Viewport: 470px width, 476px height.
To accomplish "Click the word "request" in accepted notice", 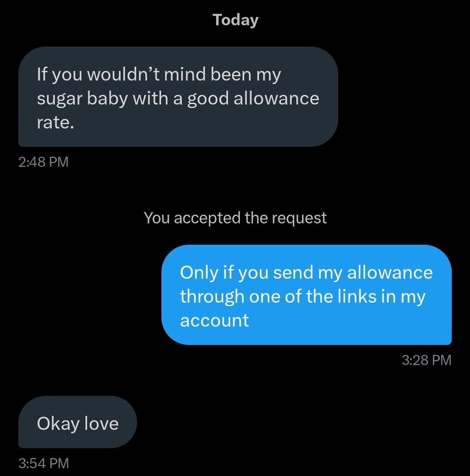I will [298, 218].
